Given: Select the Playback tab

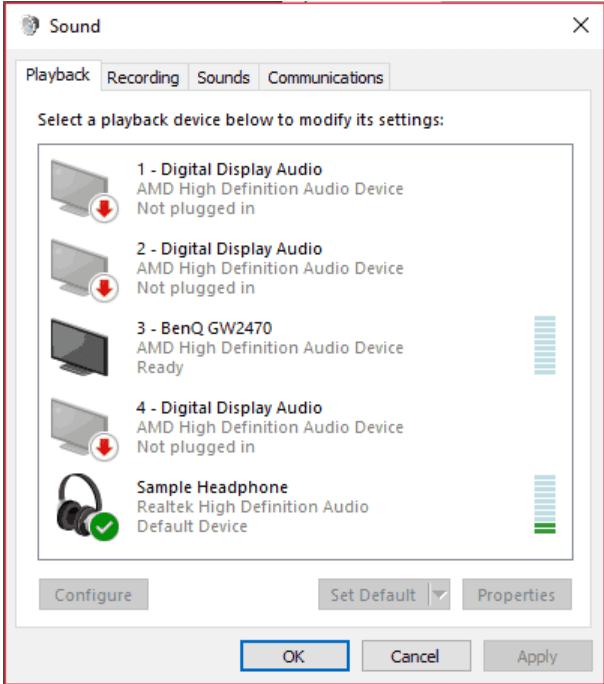Looking at the screenshot, I should point(58,75).
